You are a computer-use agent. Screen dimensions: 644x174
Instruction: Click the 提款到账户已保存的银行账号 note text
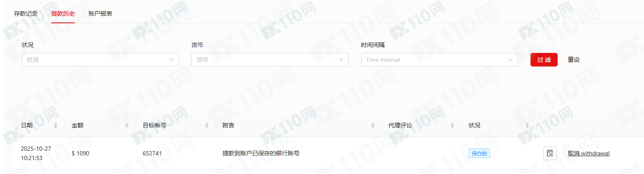pyautogui.click(x=261, y=153)
